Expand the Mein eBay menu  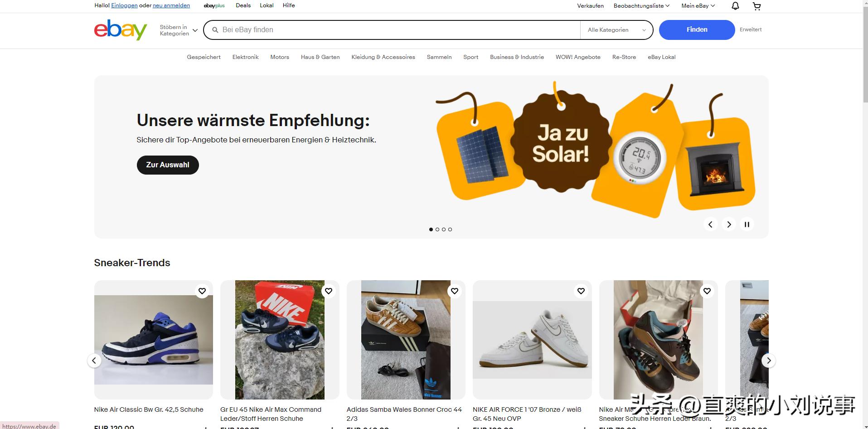698,6
